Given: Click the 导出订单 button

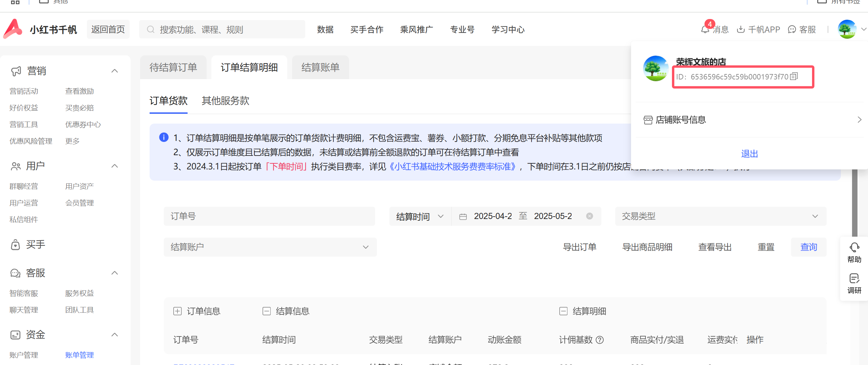Looking at the screenshot, I should [580, 247].
